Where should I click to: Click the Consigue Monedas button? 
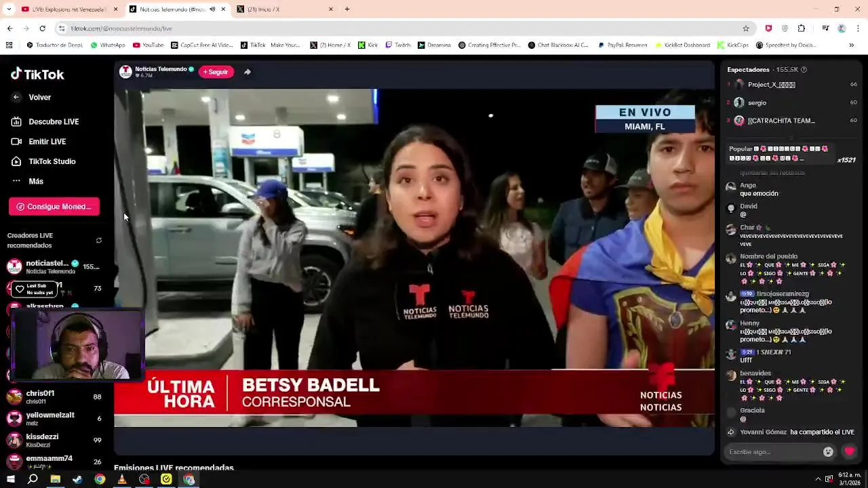(x=54, y=207)
